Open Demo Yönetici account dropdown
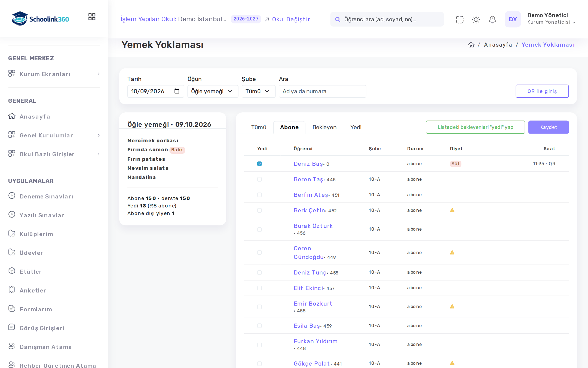 pos(551,19)
